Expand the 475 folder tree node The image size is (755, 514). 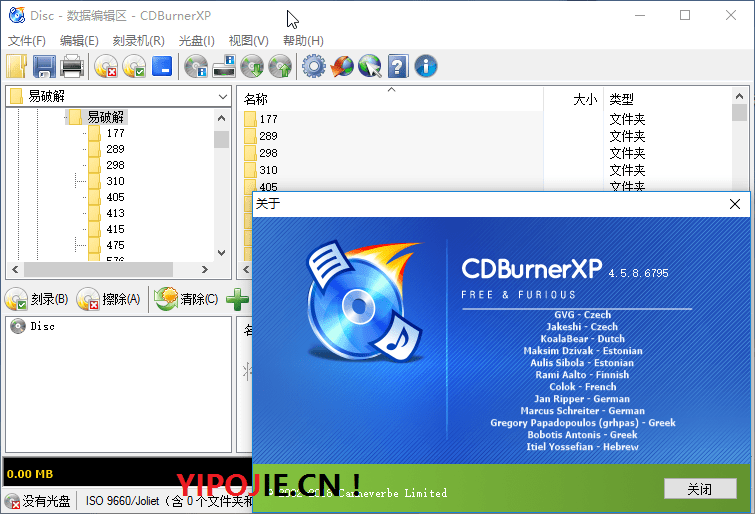76,246
